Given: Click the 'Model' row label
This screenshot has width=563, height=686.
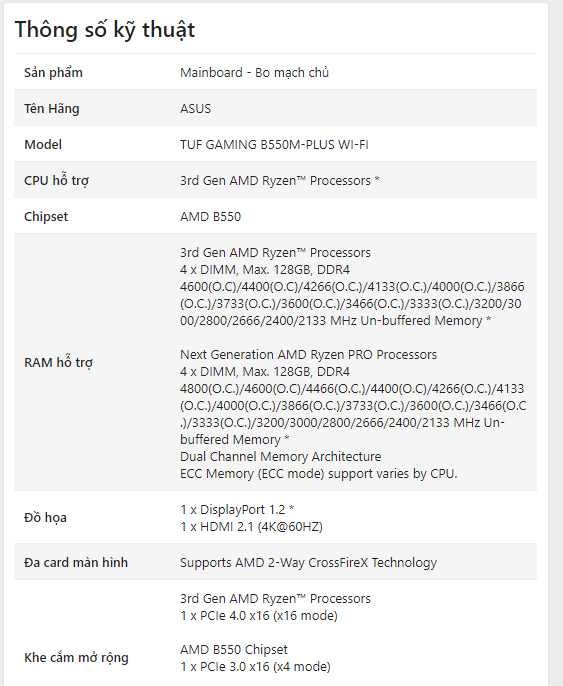Looking at the screenshot, I should point(43,144).
